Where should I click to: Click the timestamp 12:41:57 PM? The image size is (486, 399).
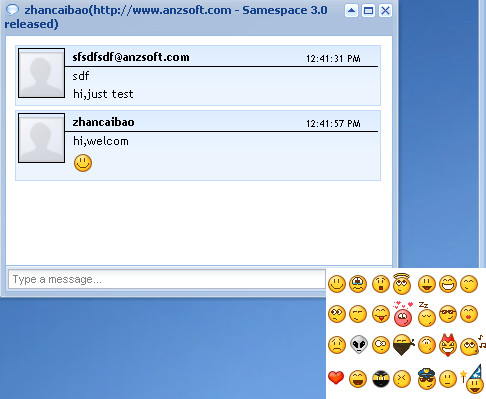(333, 124)
